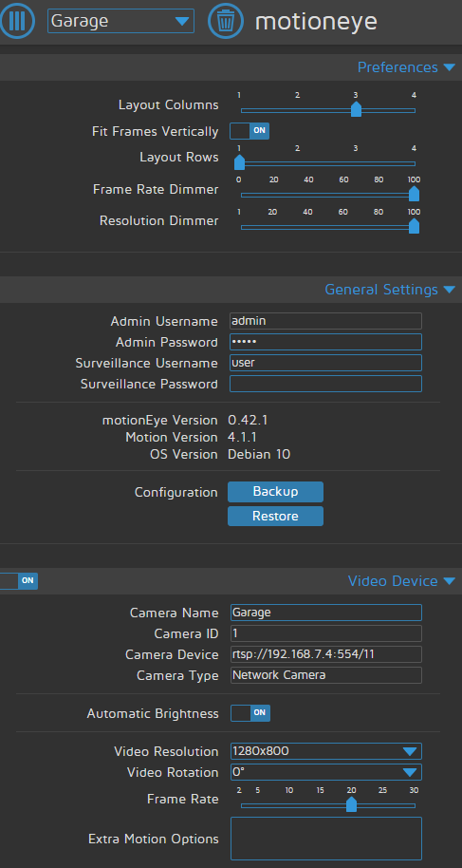Toggle Fit Frames Vertically switch
The image size is (462, 868).
(249, 132)
